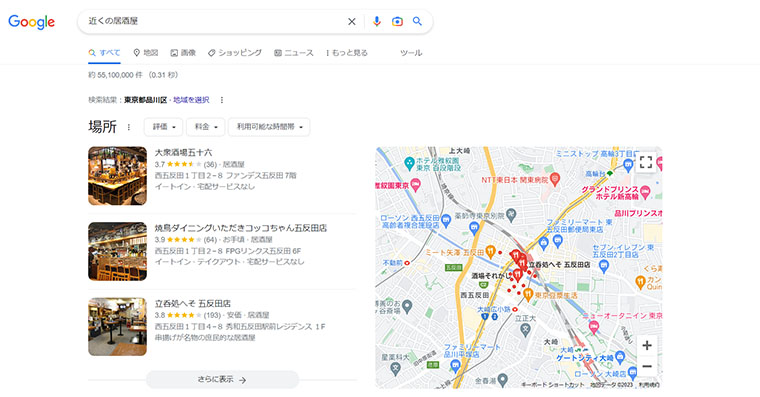The width and height of the screenshot is (760, 397).
Task: Click the 3.7 rating for 大衆酒場五十六
Action: pyautogui.click(x=160, y=164)
